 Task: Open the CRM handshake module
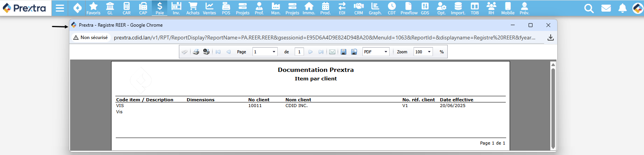pyautogui.click(x=359, y=8)
